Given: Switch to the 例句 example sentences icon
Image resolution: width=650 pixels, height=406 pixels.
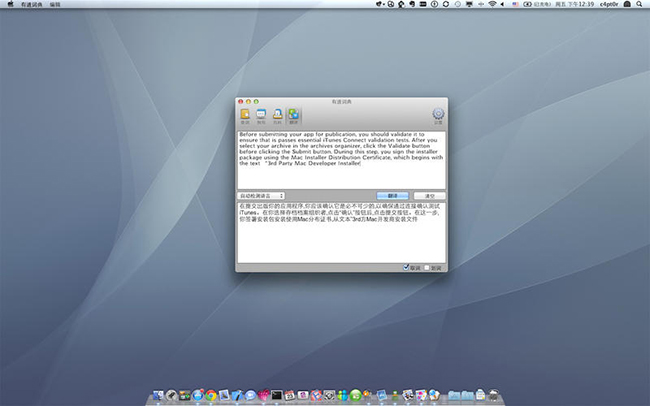Looking at the screenshot, I should tap(261, 117).
